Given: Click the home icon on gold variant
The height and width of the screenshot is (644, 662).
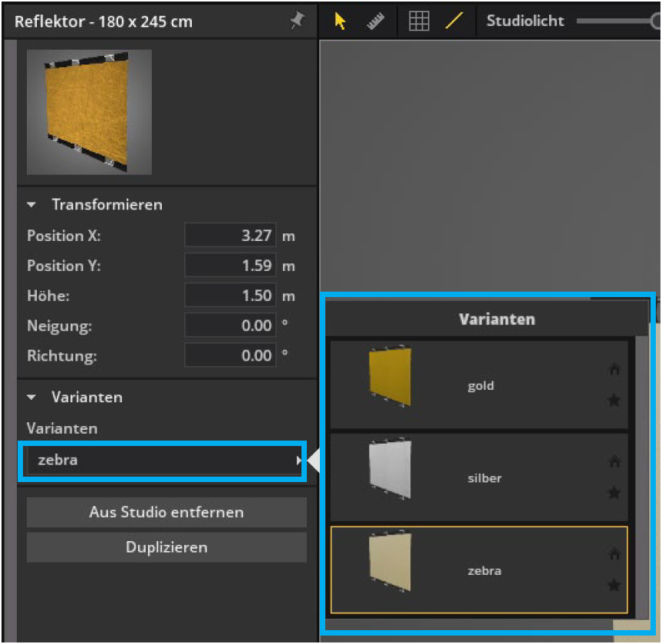Looking at the screenshot, I should pos(614,370).
